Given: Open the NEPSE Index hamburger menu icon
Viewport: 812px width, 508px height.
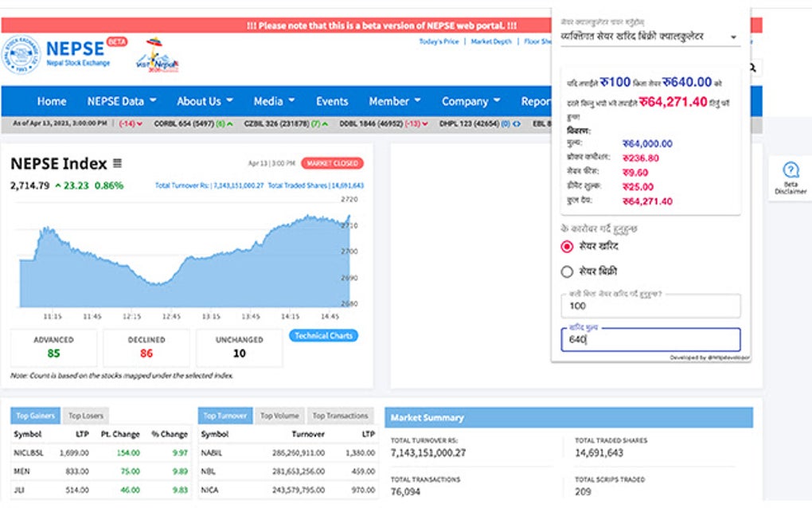Looking at the screenshot, I should 118,163.
